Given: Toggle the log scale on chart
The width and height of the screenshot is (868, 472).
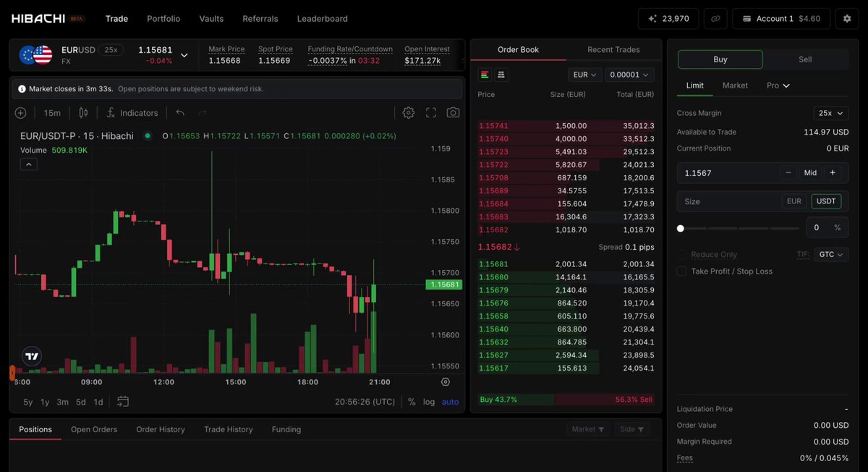Looking at the screenshot, I should pyautogui.click(x=429, y=402).
